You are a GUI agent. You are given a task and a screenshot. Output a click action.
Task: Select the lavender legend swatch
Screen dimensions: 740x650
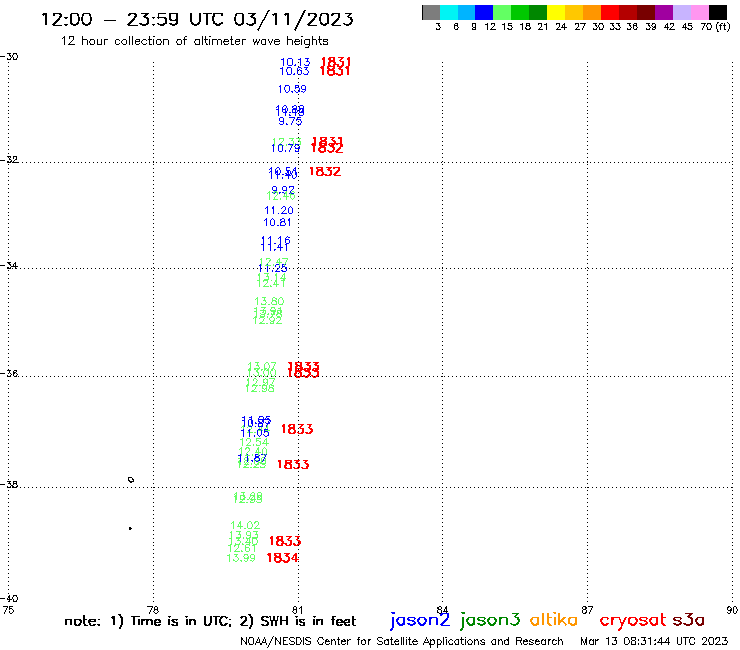click(x=682, y=12)
